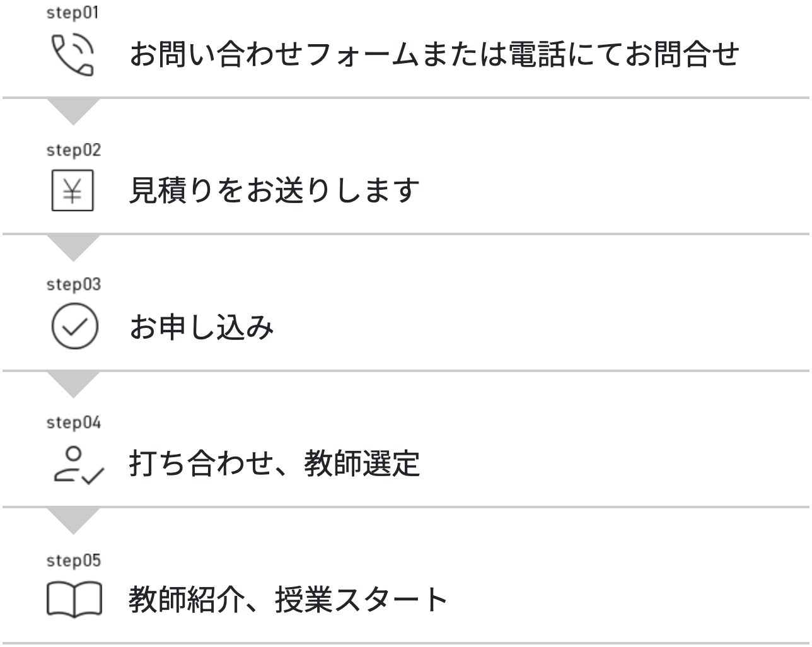Click the step02 label
The image size is (812, 647).
[x=73, y=150]
